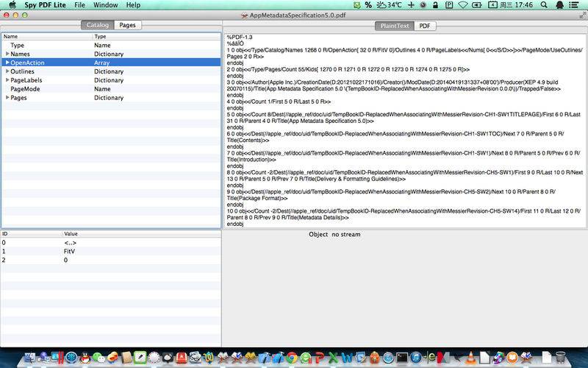Click the P parking-box menu bar icon

(x=449, y=5)
